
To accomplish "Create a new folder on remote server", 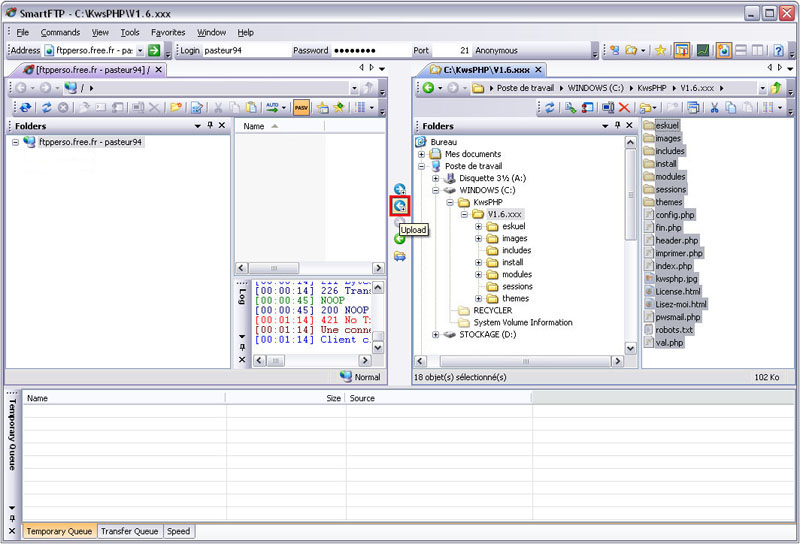I will coord(176,108).
